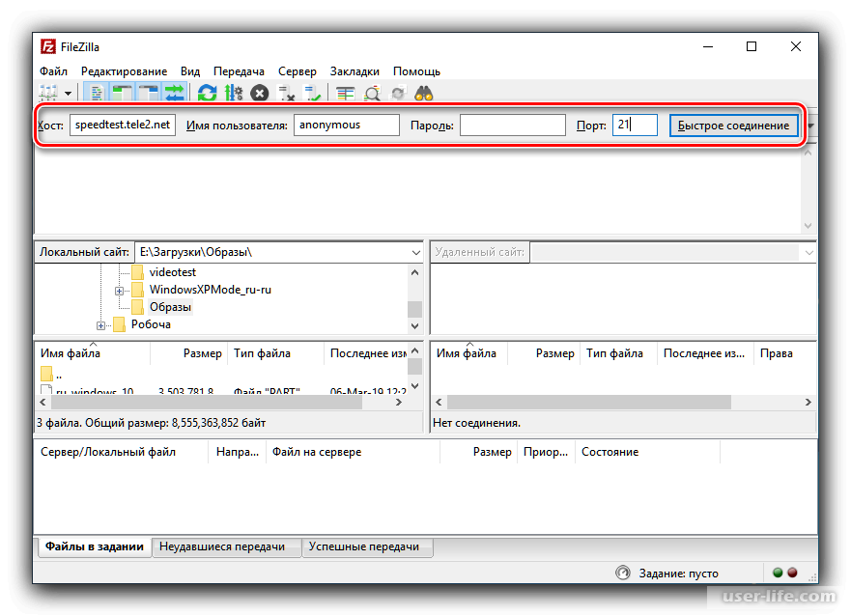The width and height of the screenshot is (851, 616).
Task: Select the Образы folder in the tree
Action: point(170,307)
